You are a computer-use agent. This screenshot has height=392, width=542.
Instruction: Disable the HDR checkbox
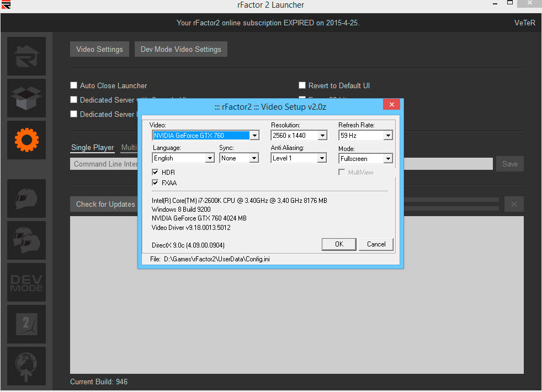pos(156,173)
